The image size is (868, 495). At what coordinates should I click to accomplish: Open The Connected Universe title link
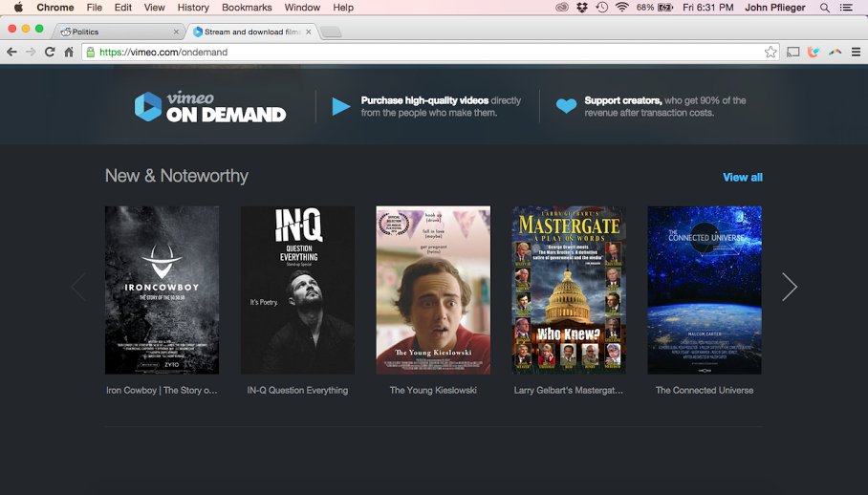pos(705,390)
